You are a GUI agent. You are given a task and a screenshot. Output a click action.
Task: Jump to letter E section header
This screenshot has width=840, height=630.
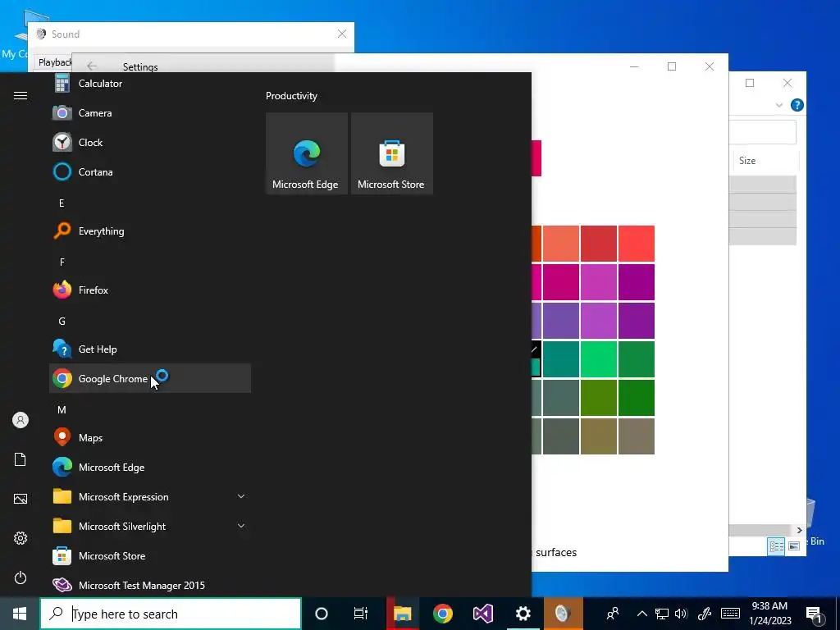click(x=62, y=203)
